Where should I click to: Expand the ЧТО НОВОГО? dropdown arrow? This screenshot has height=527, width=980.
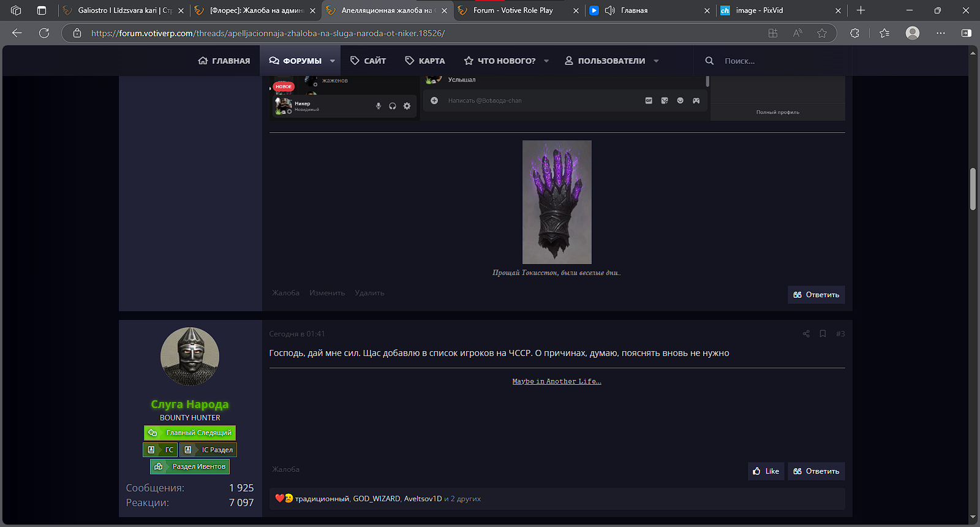pos(546,61)
